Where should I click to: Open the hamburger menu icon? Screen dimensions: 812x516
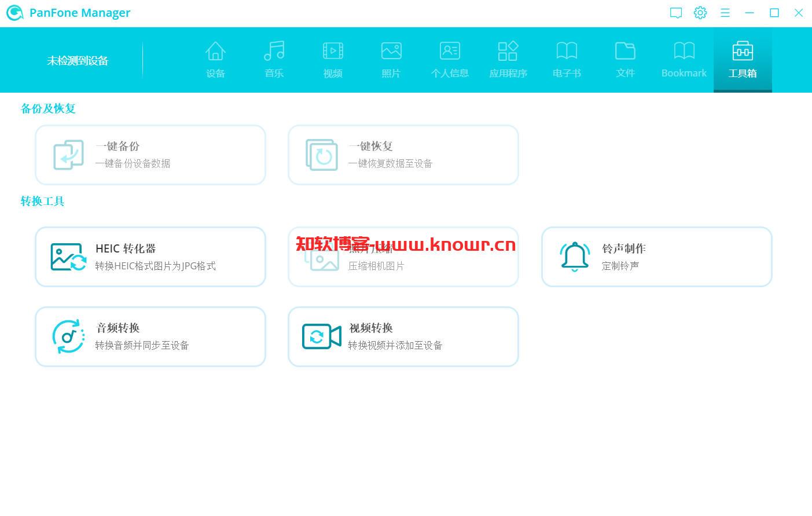725,13
